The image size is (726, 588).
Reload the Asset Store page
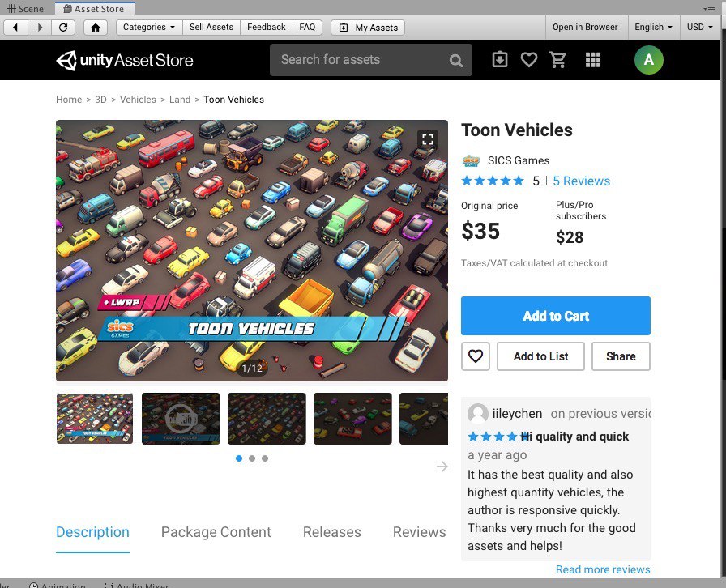pos(63,28)
